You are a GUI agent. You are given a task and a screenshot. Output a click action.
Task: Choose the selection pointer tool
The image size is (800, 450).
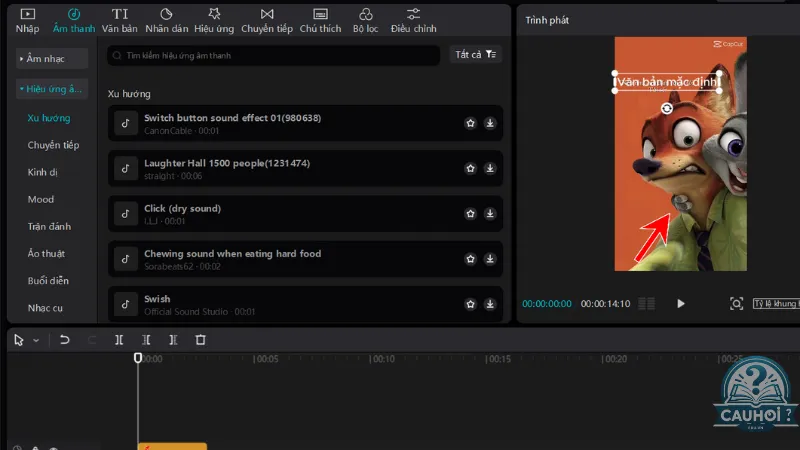tap(19, 340)
